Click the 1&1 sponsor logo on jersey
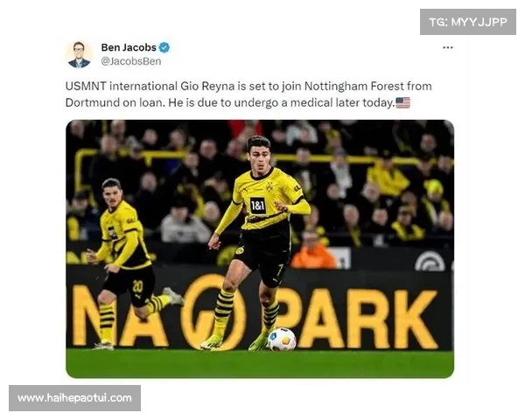Screen dimensions: 525x420 257,206
